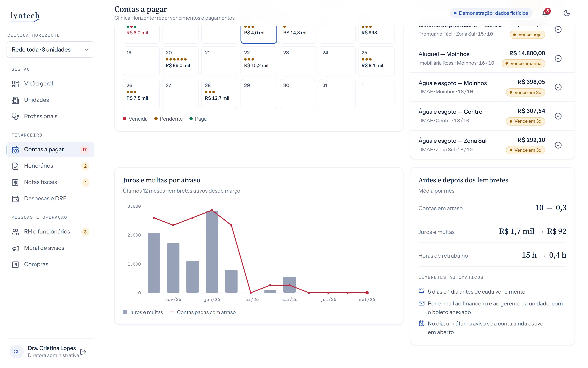The image size is (588, 368).
Task: Navigate to Despesas e DRE
Action: click(50, 199)
